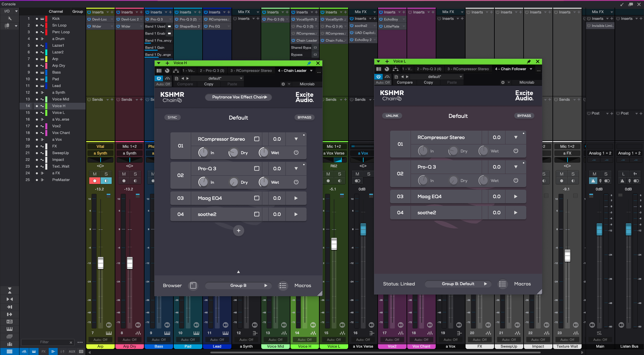The width and height of the screenshot is (644, 355).
Task: Click horizontal narrow channels icon in sidebar
Action: pyautogui.click(x=10, y=299)
